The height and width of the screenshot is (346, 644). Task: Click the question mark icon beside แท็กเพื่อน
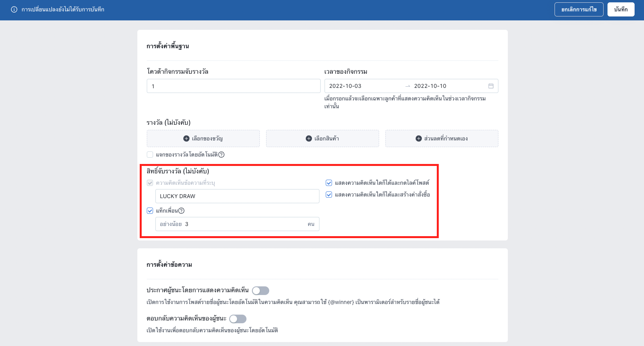(181, 211)
